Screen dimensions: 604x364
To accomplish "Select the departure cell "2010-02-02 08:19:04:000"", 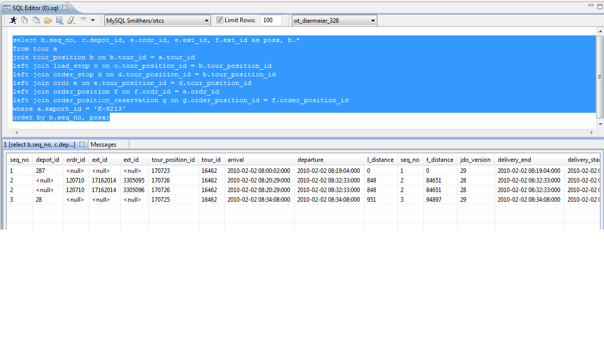I will (x=329, y=170).
